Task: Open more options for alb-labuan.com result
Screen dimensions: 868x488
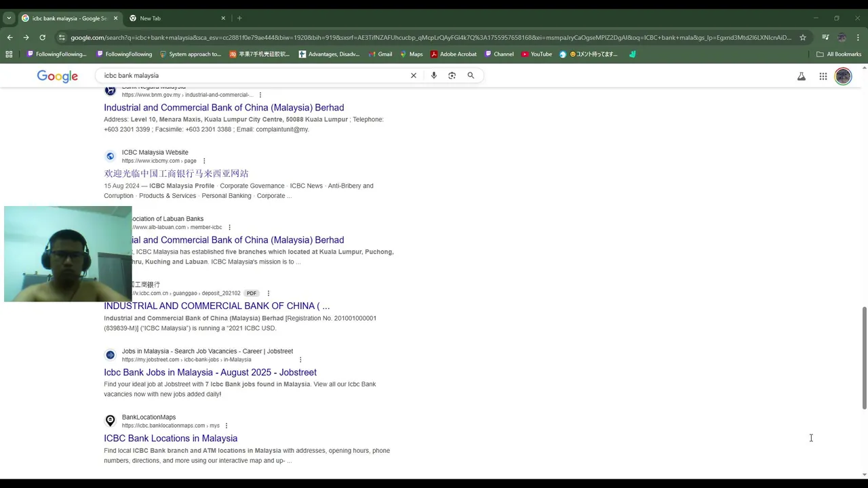Action: (x=230, y=227)
